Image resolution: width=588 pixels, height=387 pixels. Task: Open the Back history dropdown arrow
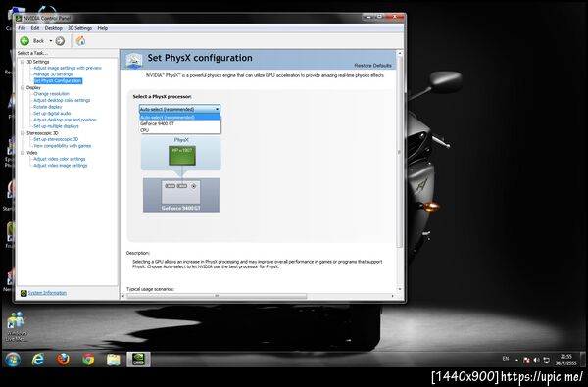(x=51, y=41)
